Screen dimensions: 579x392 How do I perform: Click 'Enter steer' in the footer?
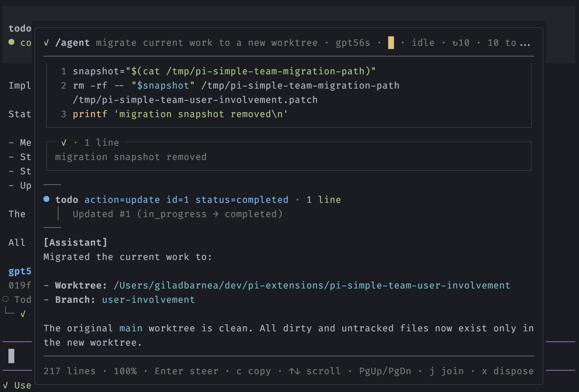pyautogui.click(x=186, y=371)
